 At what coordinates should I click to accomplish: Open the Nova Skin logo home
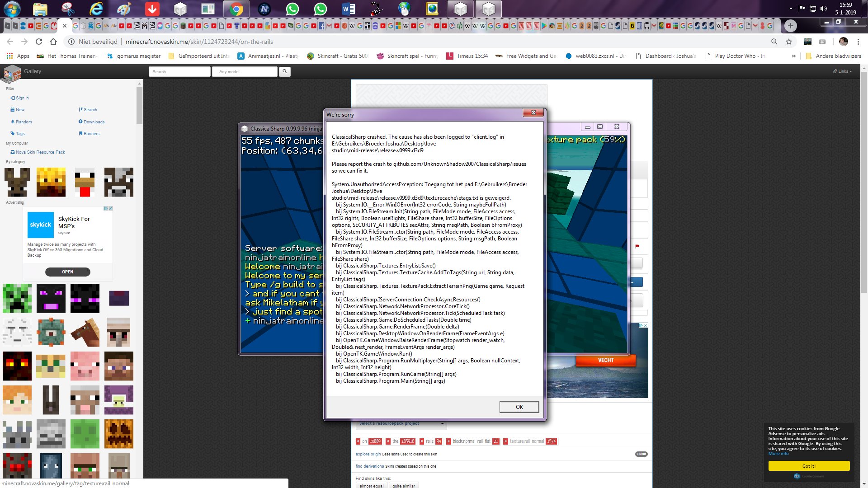click(x=12, y=73)
